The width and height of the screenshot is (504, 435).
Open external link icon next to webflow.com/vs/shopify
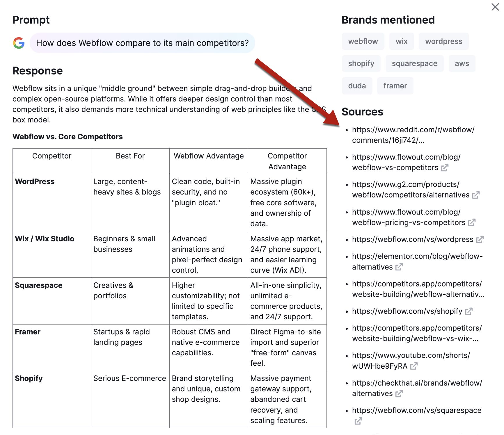469,311
